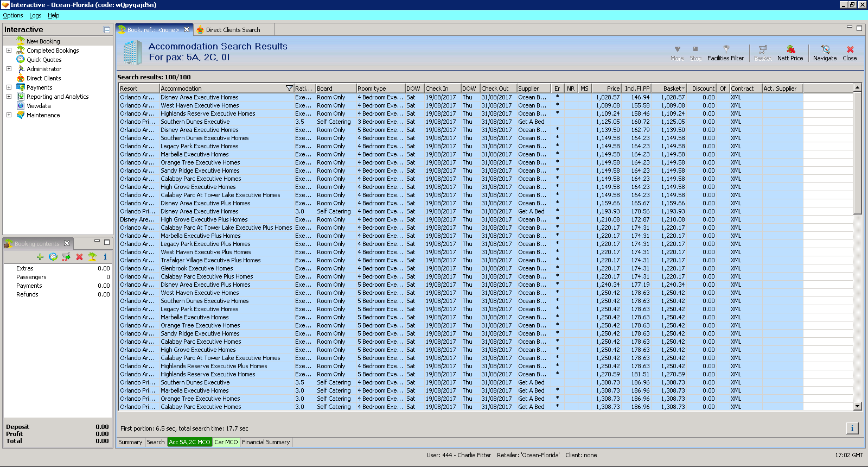Sort by the Price column header
The height and width of the screenshot is (467, 868).
point(606,89)
